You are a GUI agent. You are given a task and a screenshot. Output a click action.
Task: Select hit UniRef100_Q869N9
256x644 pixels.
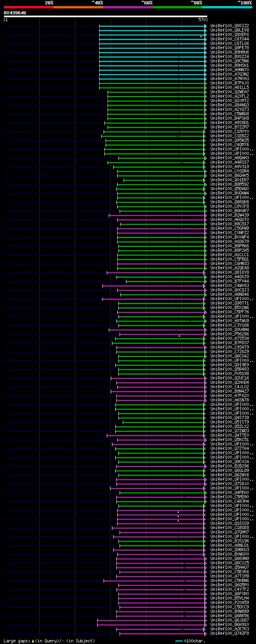pos(230,559)
